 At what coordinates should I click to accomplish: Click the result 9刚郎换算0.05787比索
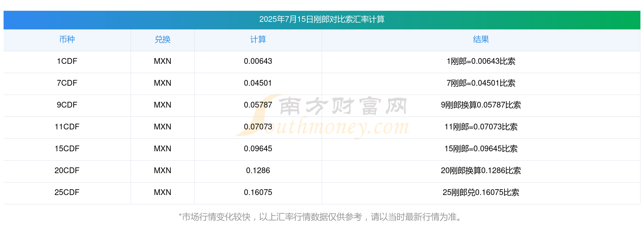tap(481, 105)
